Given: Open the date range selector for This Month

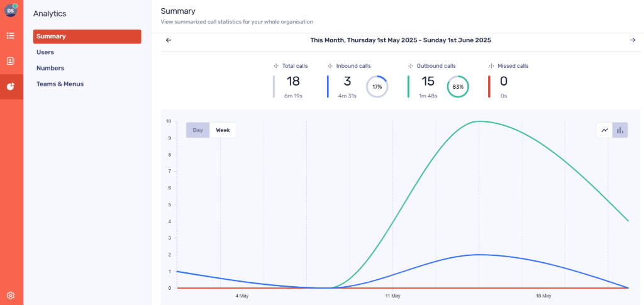Looking at the screenshot, I should coord(401,40).
